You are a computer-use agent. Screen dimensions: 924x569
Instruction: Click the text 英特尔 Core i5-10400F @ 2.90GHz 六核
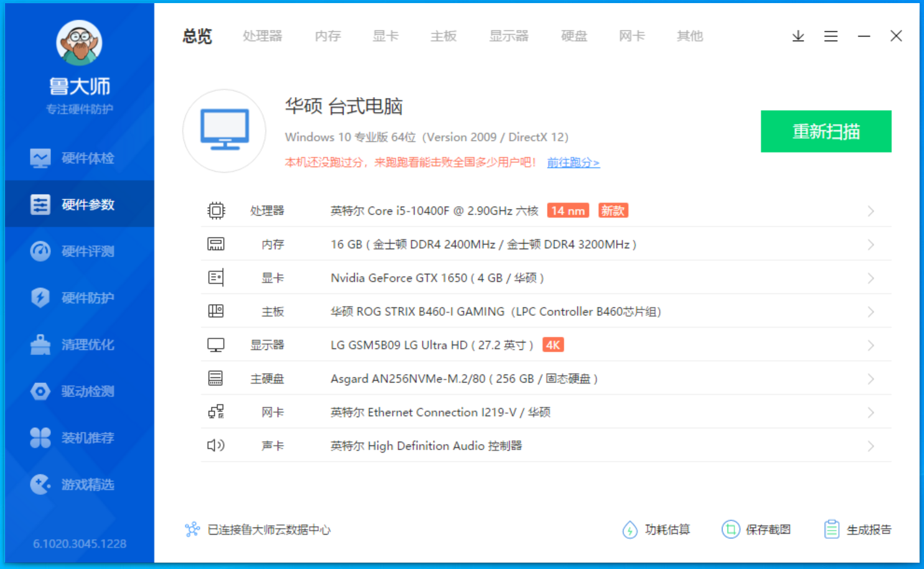pos(434,211)
